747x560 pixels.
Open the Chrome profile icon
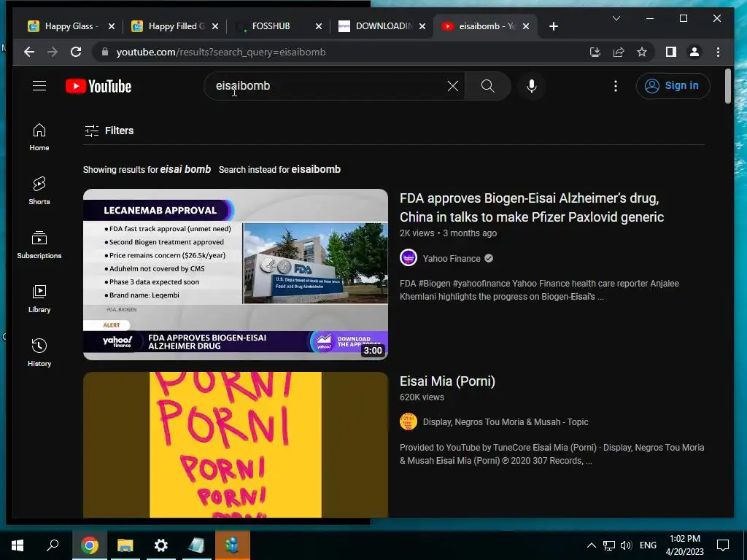pyautogui.click(x=694, y=52)
